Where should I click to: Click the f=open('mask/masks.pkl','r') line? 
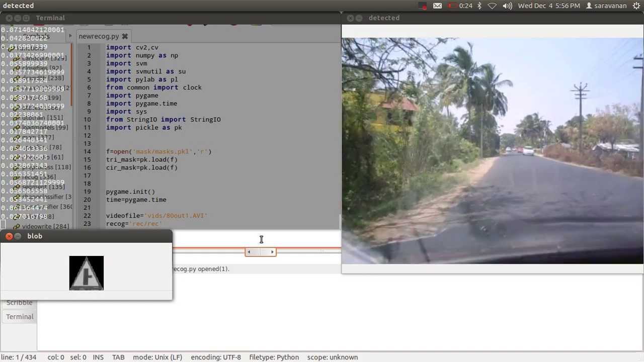pos(159,151)
